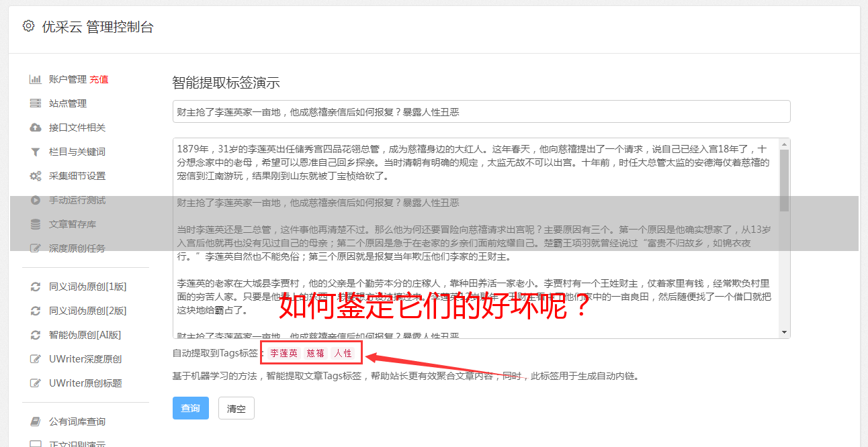Click the 李莲英 extracted tag
The width and height of the screenshot is (868, 447).
pos(284,353)
